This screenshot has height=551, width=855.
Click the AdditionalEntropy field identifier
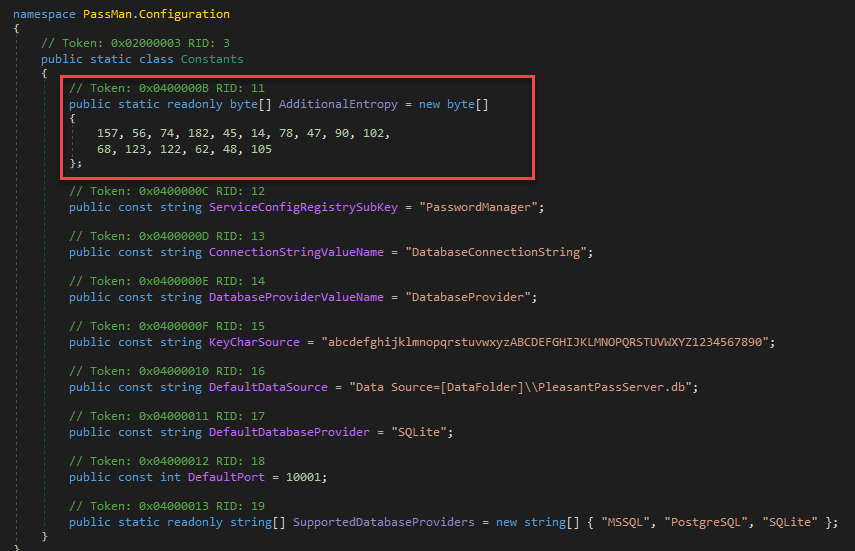point(338,104)
